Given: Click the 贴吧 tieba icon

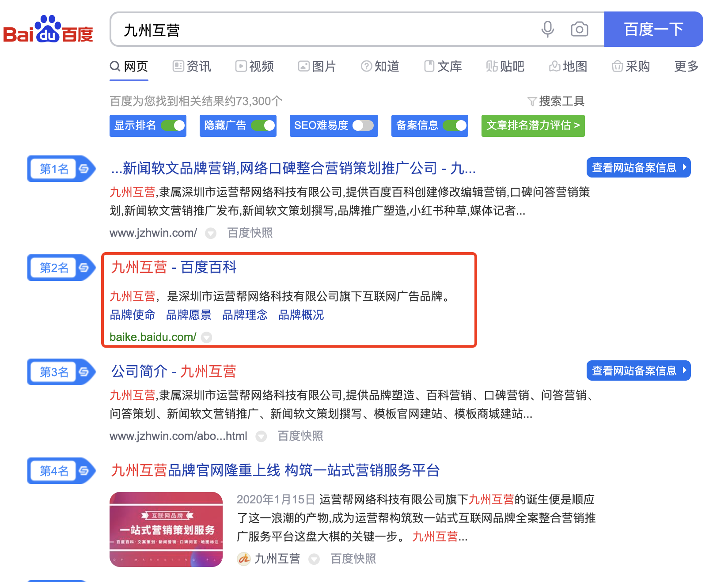Looking at the screenshot, I should (x=492, y=67).
